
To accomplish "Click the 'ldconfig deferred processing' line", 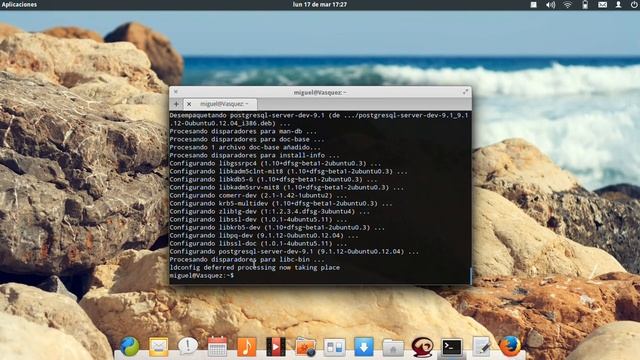I will [255, 268].
